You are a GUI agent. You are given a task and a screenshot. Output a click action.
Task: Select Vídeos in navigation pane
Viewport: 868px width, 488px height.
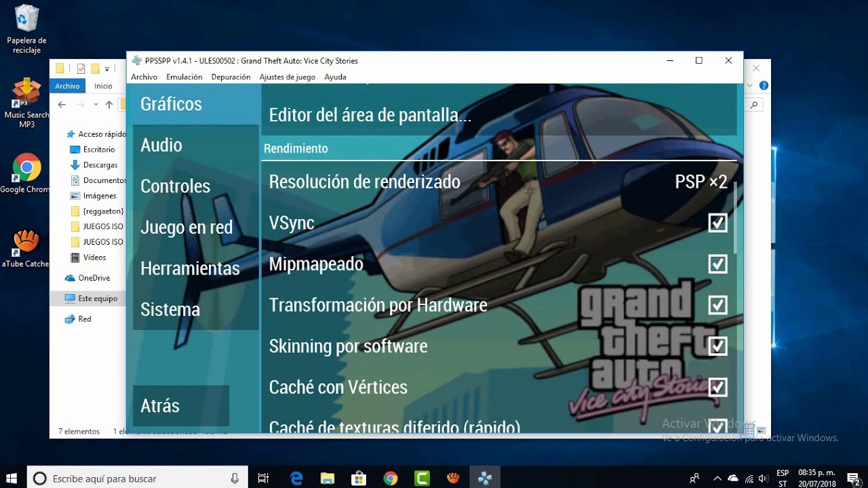89,258
